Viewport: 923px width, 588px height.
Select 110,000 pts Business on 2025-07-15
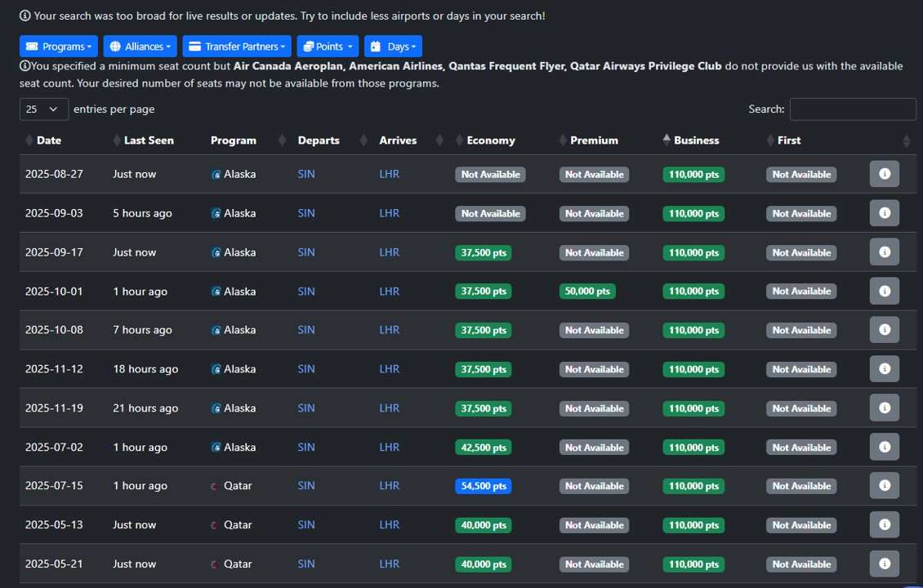[693, 486]
